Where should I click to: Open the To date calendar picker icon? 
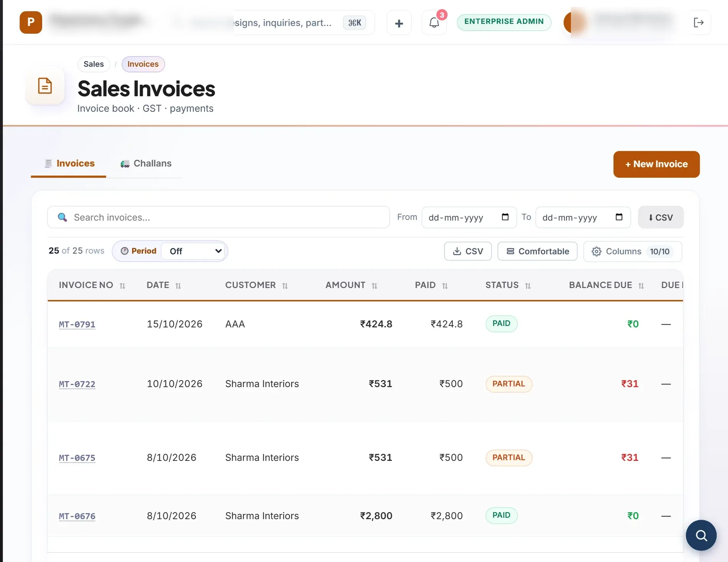pyautogui.click(x=619, y=217)
